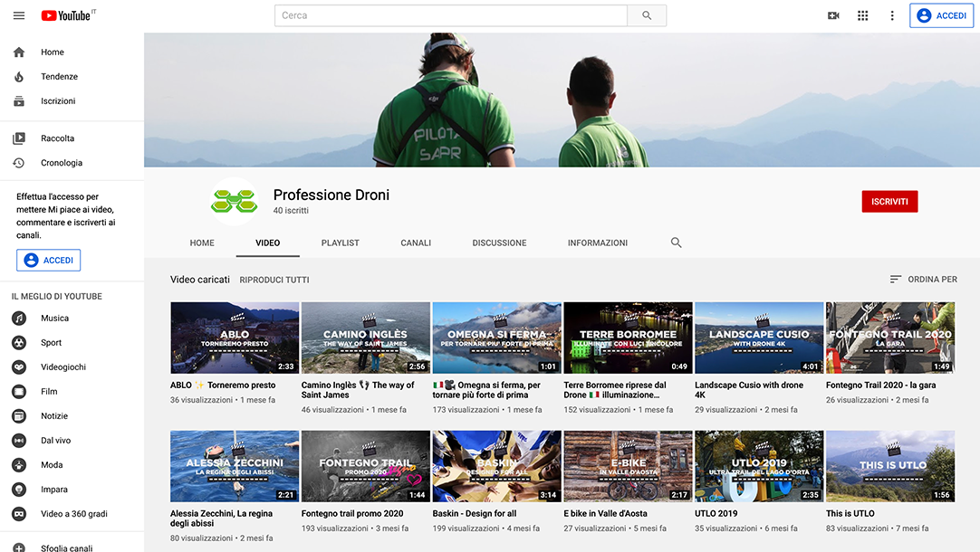Click the Moda category icon
The image size is (980, 552).
pos(19,464)
